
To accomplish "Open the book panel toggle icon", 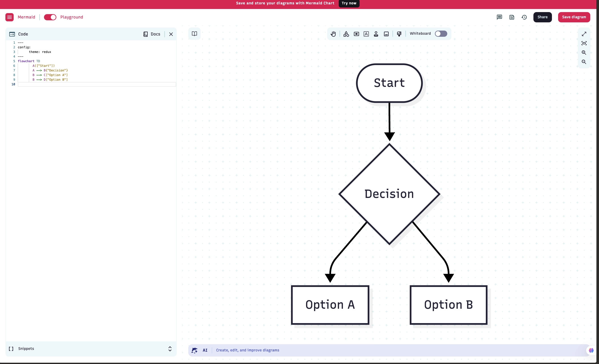I will pos(194,34).
